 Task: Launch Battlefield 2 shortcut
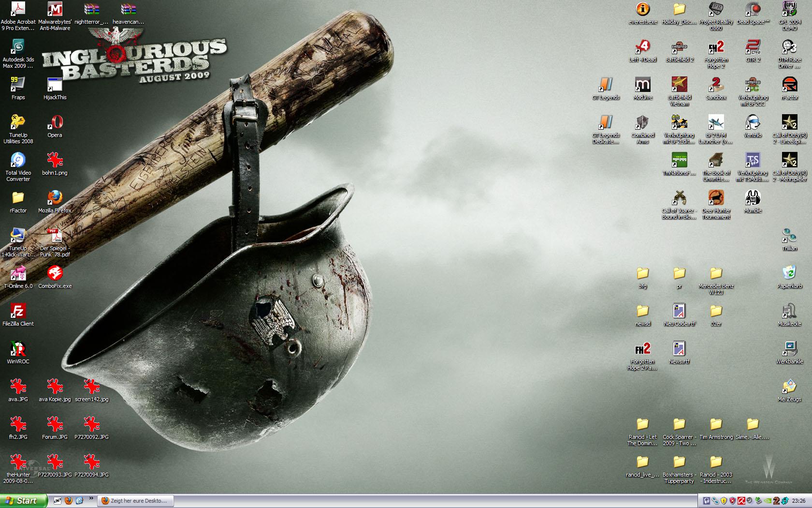[679, 51]
